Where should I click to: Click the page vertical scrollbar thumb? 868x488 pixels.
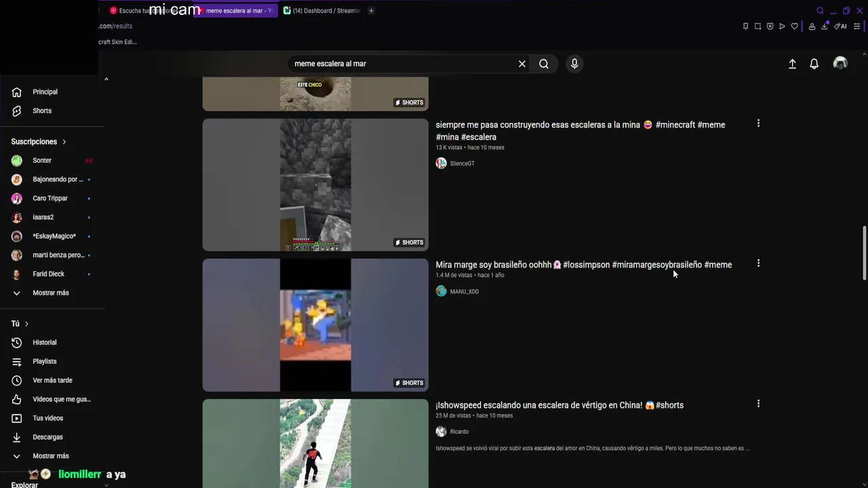864,252
